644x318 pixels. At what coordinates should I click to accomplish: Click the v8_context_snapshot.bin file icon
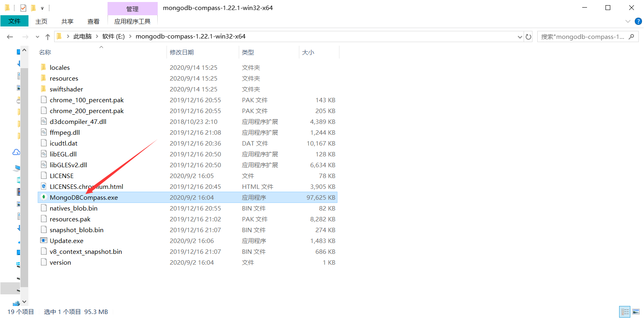click(44, 251)
